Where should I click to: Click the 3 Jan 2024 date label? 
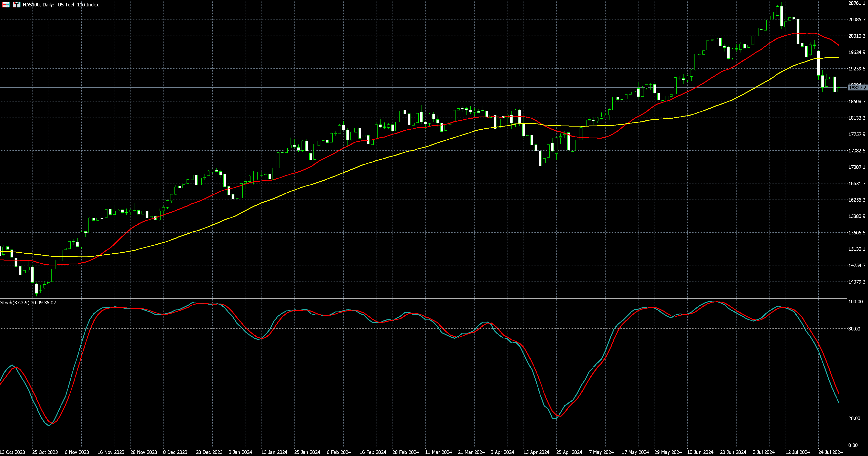(240, 452)
